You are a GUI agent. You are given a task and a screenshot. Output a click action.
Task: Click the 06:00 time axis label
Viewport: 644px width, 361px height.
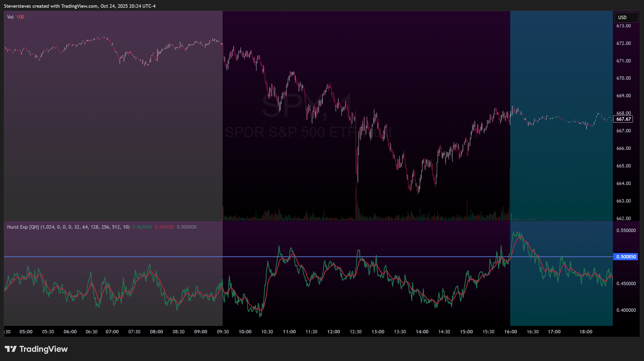tap(70, 332)
